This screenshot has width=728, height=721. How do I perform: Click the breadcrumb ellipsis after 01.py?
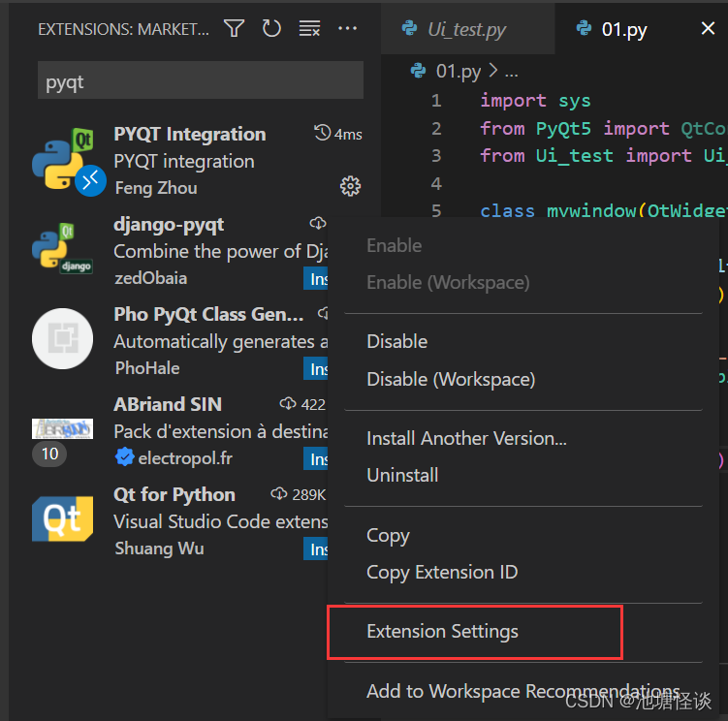511,73
